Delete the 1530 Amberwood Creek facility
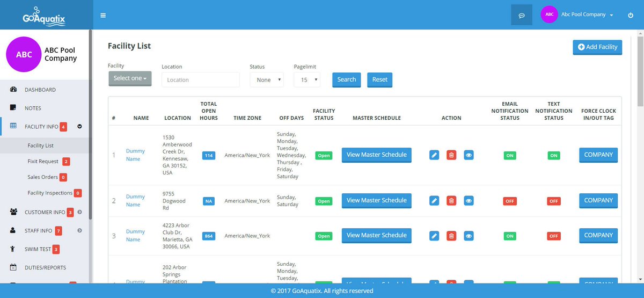Image resolution: width=644 pixels, height=298 pixels. 451,155
